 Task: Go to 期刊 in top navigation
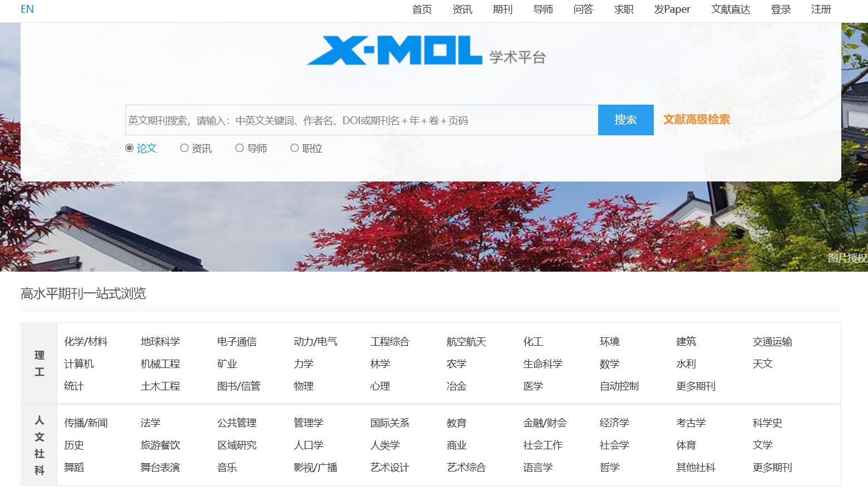[x=502, y=9]
